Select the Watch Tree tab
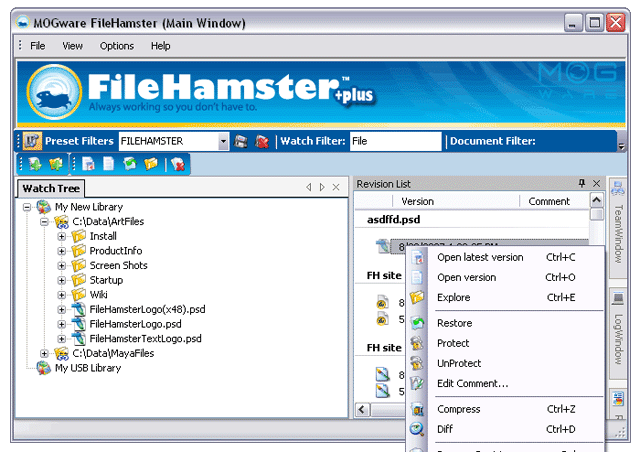 tap(51, 188)
